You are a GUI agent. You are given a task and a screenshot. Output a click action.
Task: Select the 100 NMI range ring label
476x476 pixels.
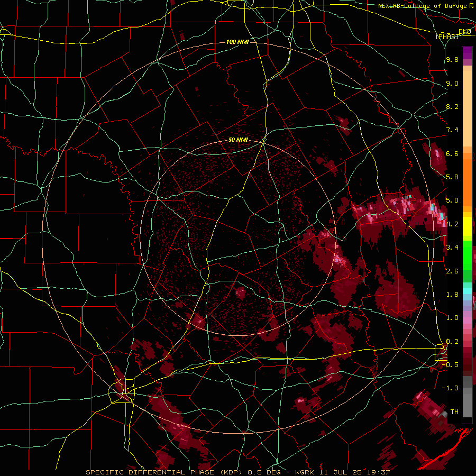237,42
